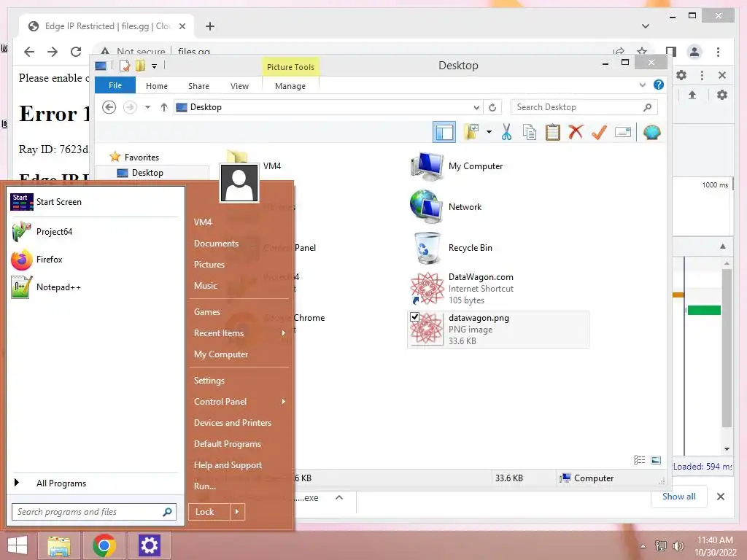The height and width of the screenshot is (560, 747).
Task: Open the Manage tab under Picture Tools
Action: click(x=290, y=86)
